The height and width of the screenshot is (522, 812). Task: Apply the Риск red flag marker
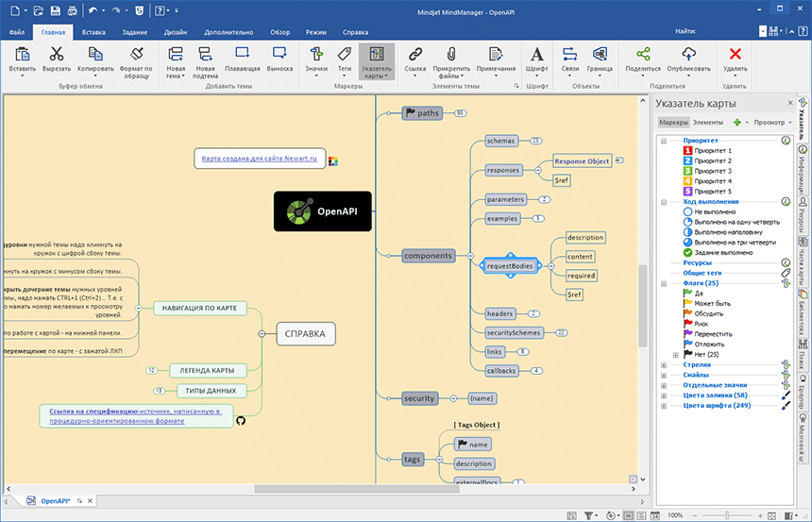click(x=696, y=324)
